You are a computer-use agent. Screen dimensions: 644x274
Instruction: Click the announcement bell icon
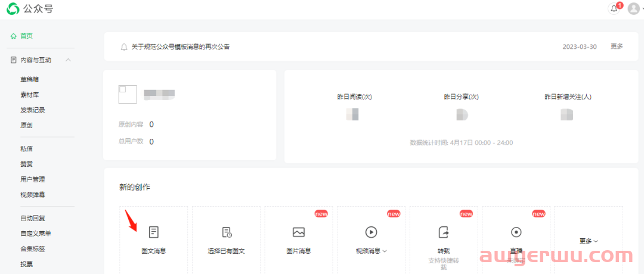pyautogui.click(x=124, y=47)
